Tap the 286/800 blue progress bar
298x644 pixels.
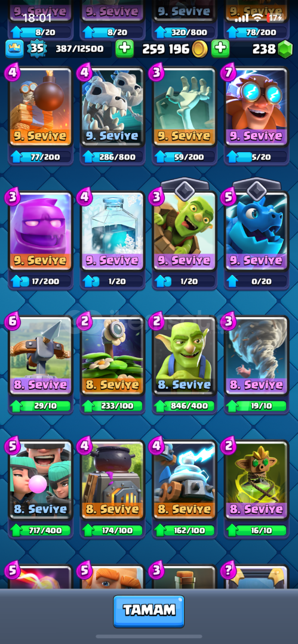113,157
